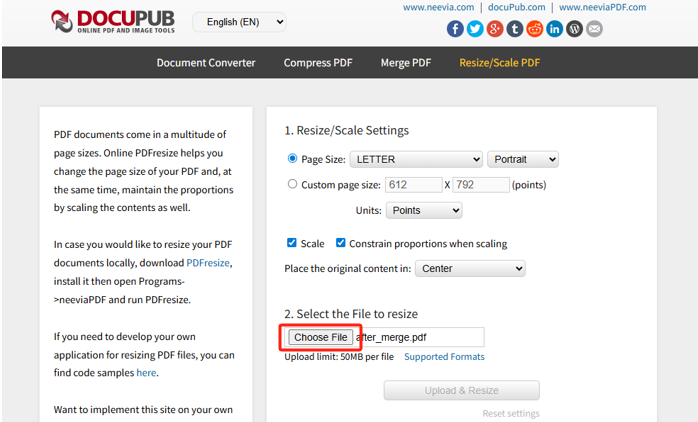The image size is (698, 422).
Task: Open the Portrait orientation dropdown
Action: point(523,159)
